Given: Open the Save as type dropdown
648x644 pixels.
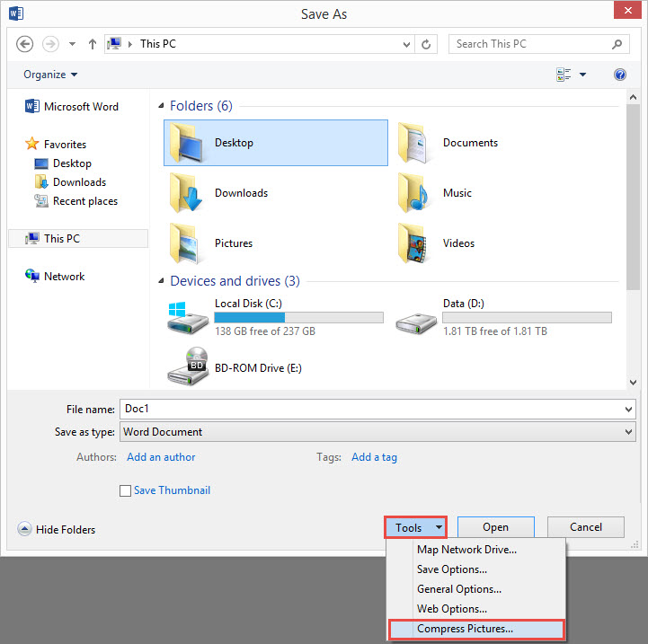Looking at the screenshot, I should click(377, 432).
